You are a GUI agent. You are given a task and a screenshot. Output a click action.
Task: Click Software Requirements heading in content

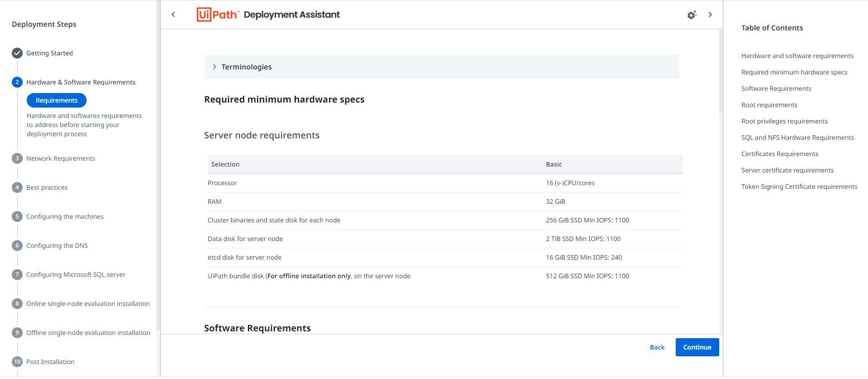(x=257, y=328)
